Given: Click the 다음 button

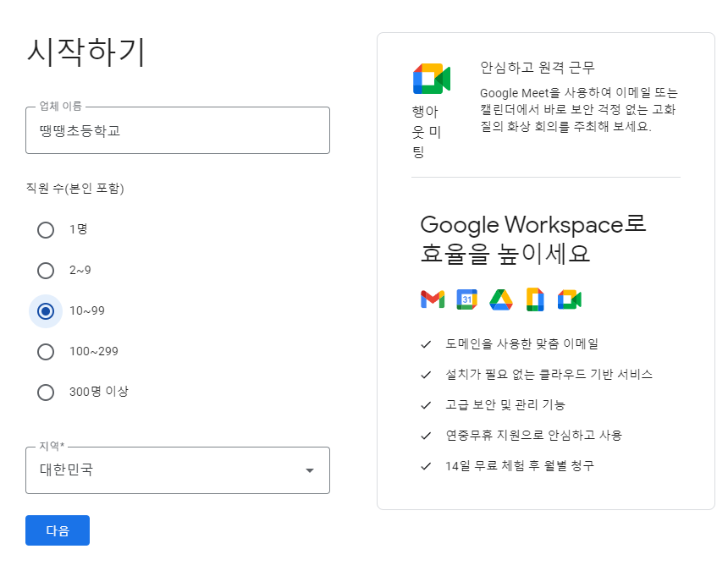Looking at the screenshot, I should 58,530.
